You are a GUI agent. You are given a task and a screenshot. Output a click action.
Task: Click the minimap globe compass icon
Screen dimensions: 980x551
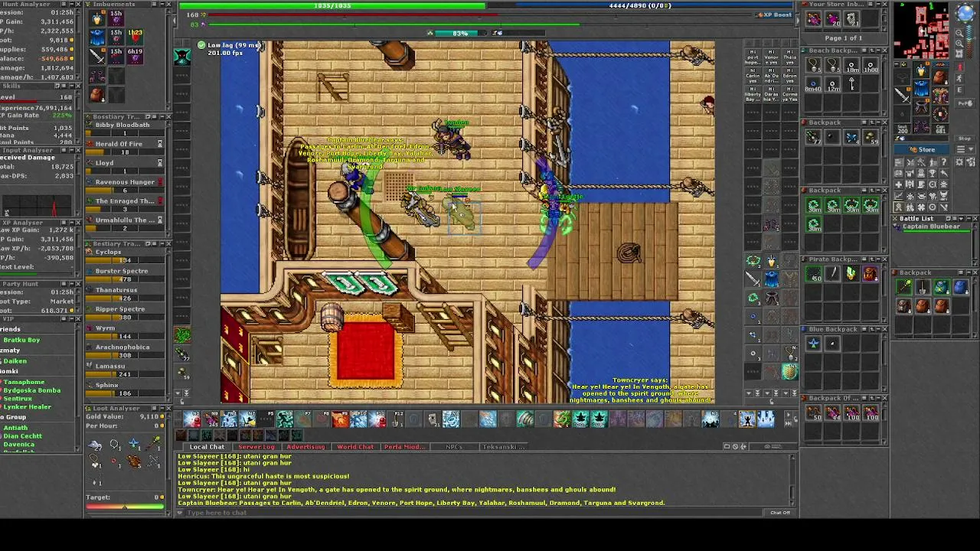(x=965, y=13)
